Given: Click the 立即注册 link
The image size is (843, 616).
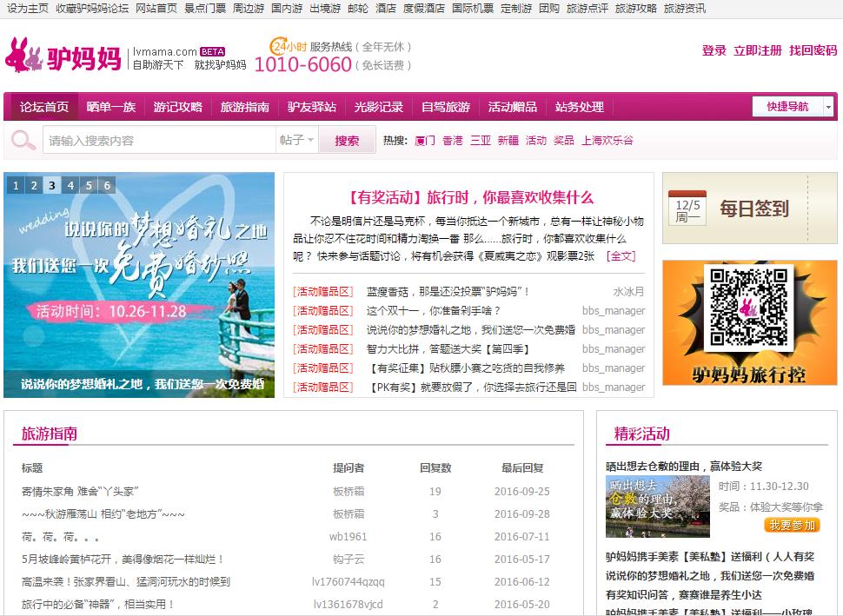Looking at the screenshot, I should click(758, 50).
